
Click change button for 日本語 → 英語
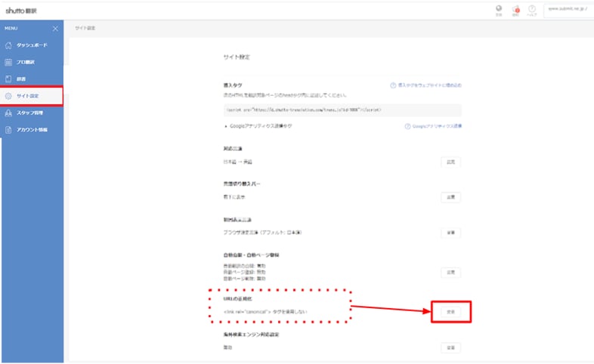pyautogui.click(x=451, y=162)
